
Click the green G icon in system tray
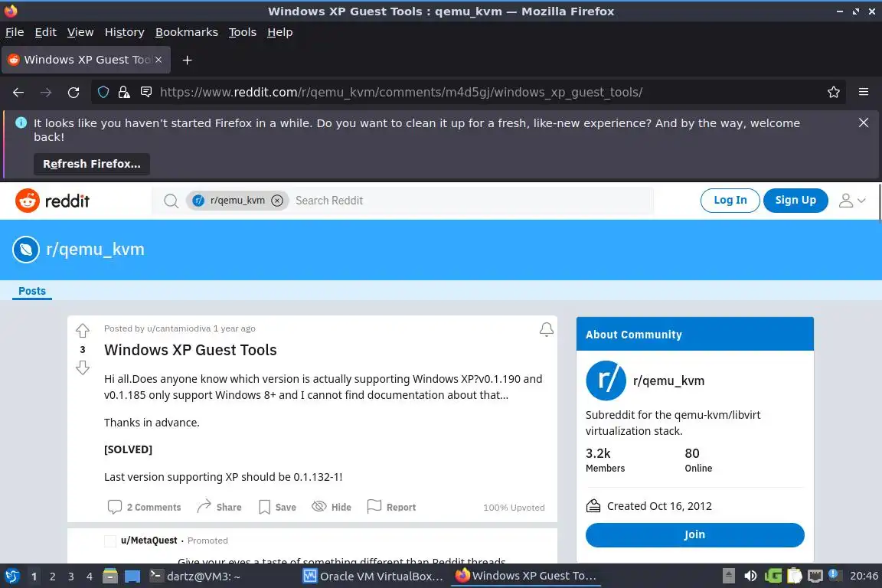point(773,576)
